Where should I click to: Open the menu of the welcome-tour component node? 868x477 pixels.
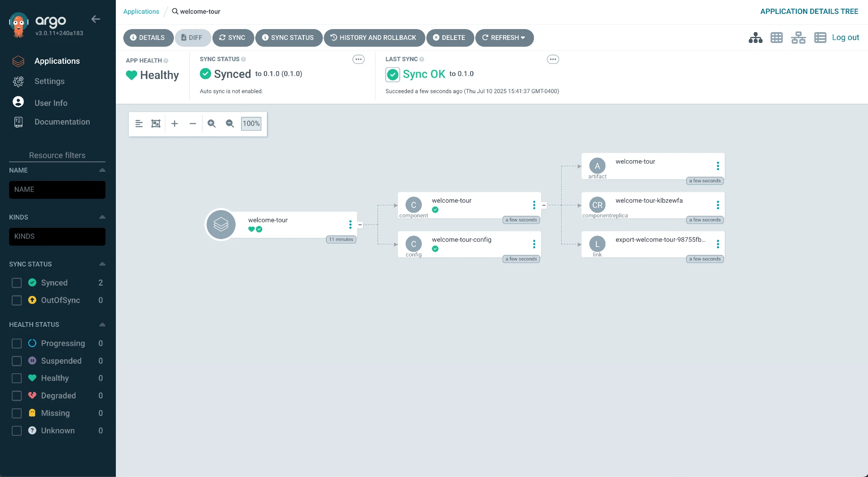tap(534, 205)
